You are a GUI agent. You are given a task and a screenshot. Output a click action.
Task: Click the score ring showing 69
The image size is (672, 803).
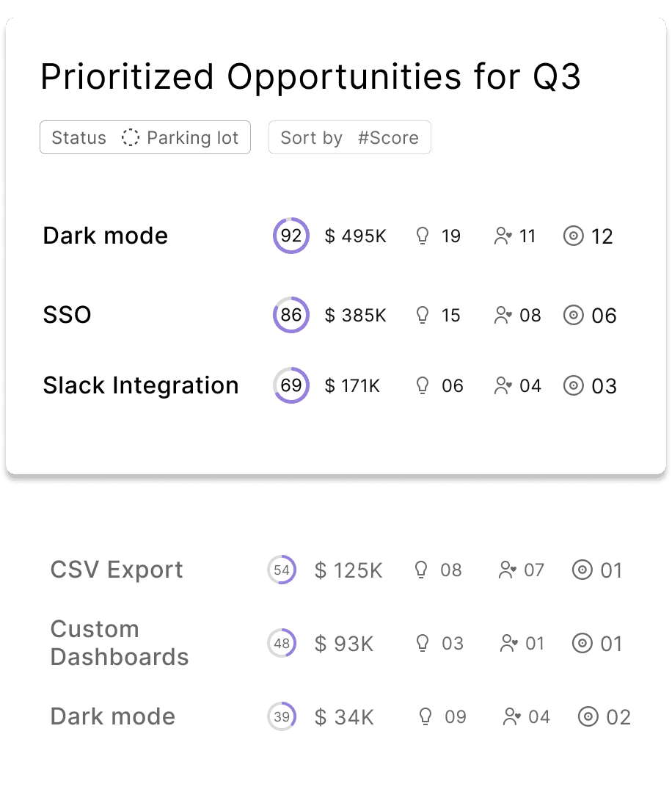[291, 385]
